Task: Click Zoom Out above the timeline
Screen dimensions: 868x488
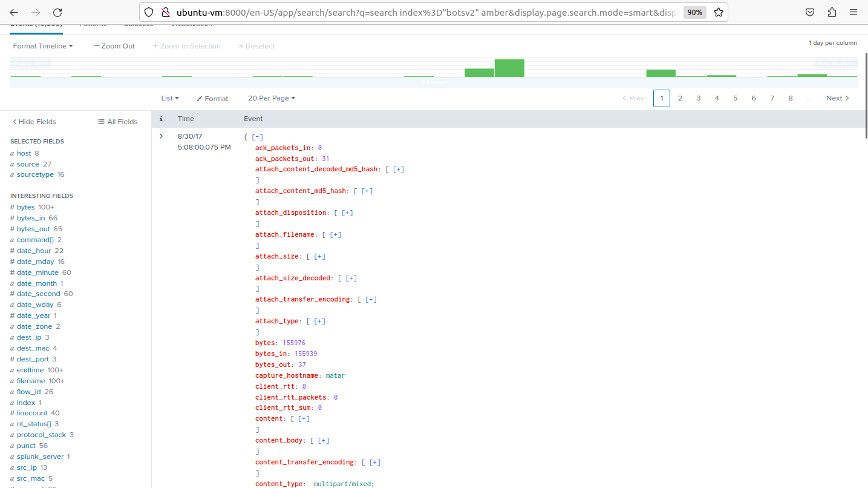Action: tap(114, 45)
